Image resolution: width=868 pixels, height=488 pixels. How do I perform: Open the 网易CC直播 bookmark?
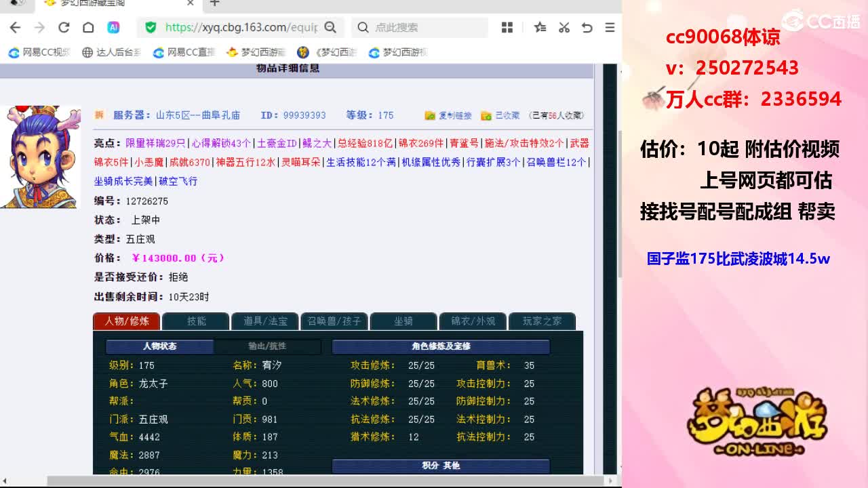click(184, 52)
